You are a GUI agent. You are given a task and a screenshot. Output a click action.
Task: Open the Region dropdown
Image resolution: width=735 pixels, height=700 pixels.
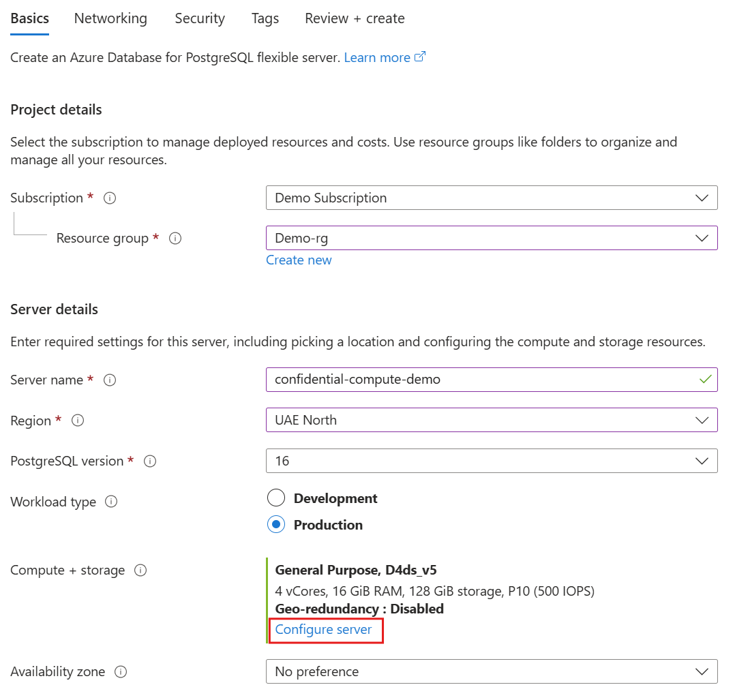(x=491, y=420)
